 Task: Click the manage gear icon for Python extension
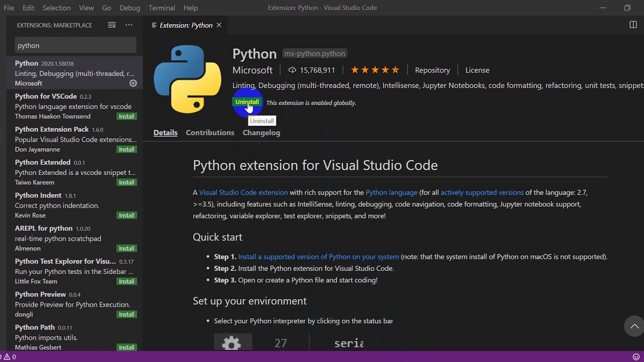click(x=133, y=83)
